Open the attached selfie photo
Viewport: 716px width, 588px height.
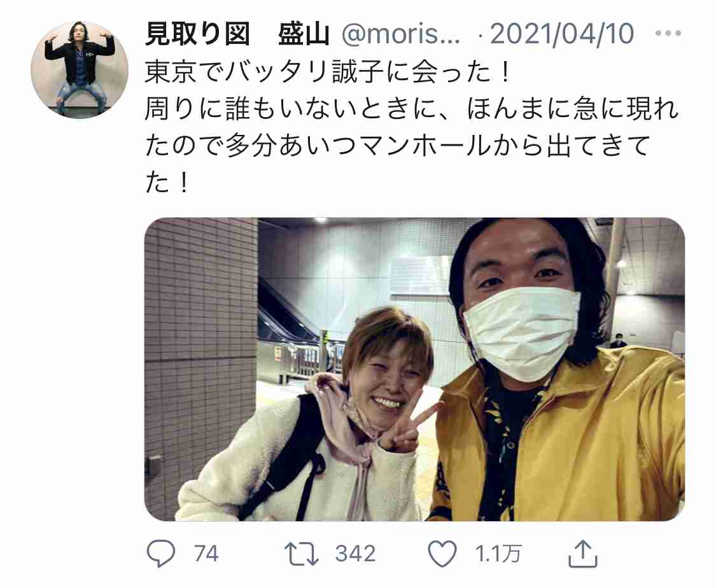[x=414, y=369]
